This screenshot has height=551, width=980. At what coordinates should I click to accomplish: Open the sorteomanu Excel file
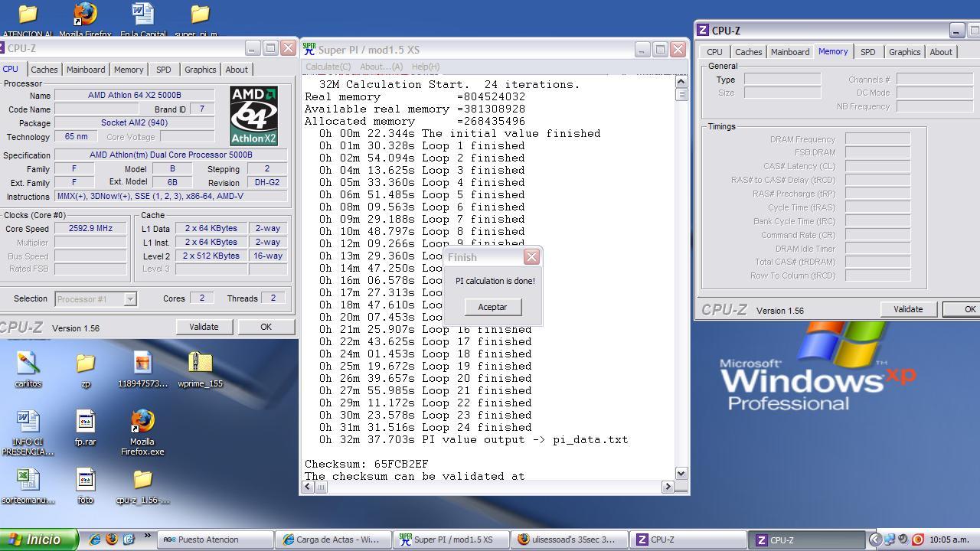coord(28,487)
